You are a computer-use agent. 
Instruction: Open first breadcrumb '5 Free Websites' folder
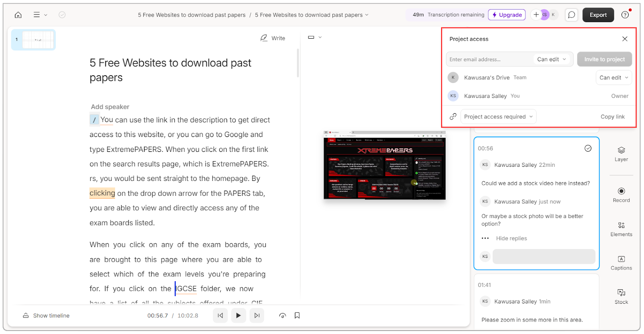point(192,15)
